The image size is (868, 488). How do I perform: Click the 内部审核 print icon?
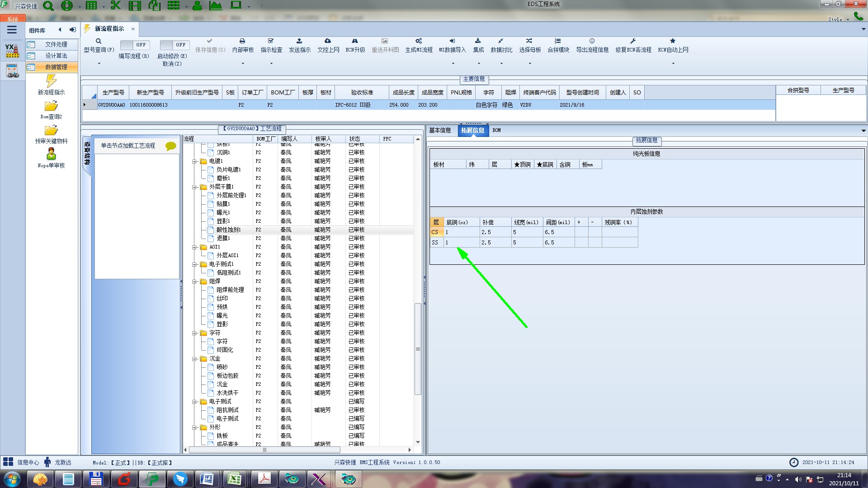click(x=242, y=41)
